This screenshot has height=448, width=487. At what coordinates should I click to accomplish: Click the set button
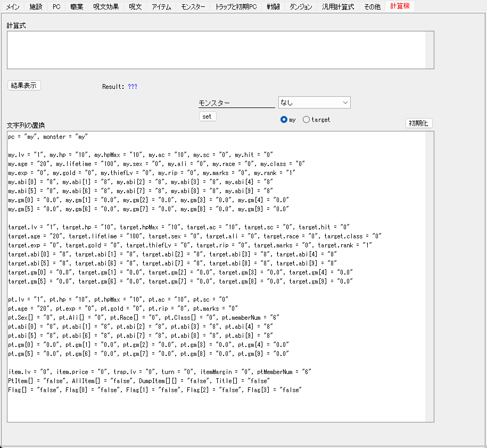click(x=207, y=117)
